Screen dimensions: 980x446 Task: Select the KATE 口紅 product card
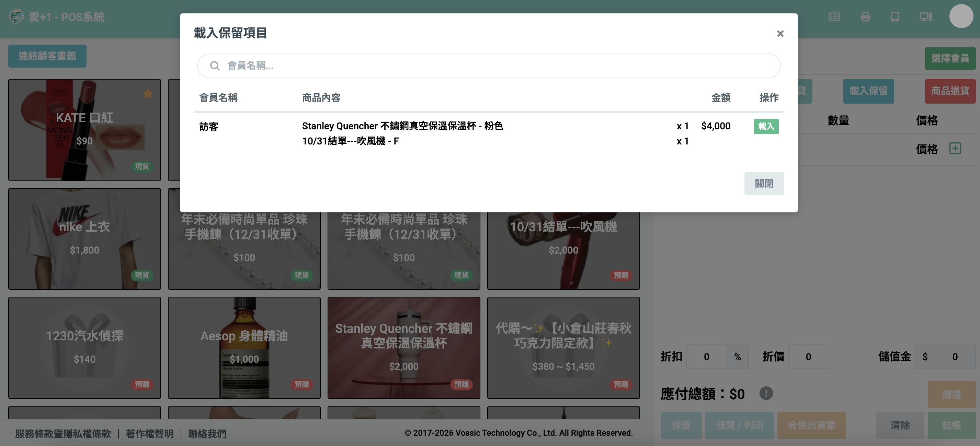84,130
